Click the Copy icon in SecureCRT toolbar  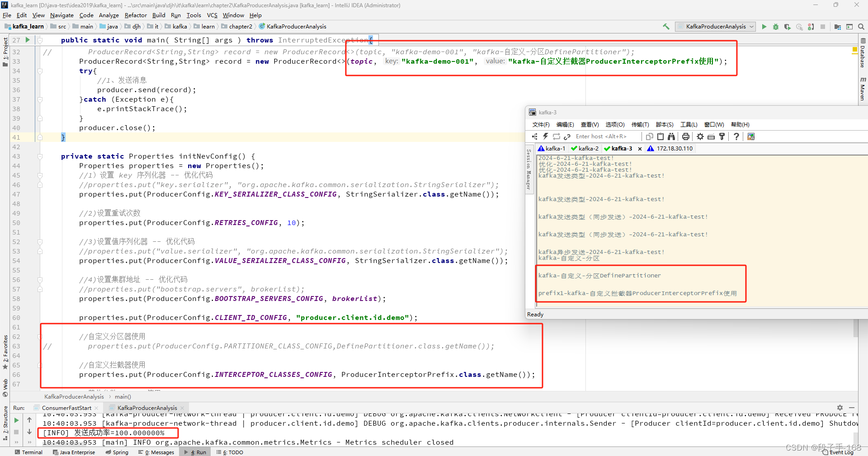(x=650, y=136)
